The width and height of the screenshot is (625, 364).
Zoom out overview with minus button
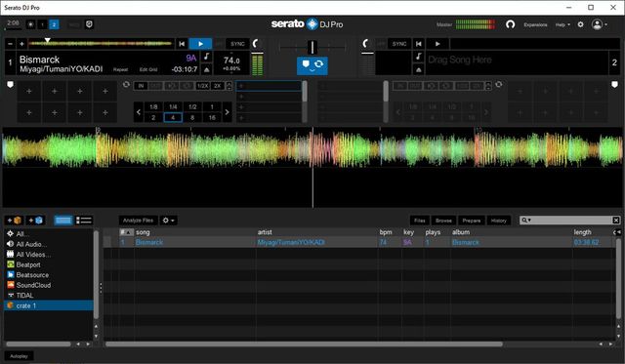pos(11,44)
